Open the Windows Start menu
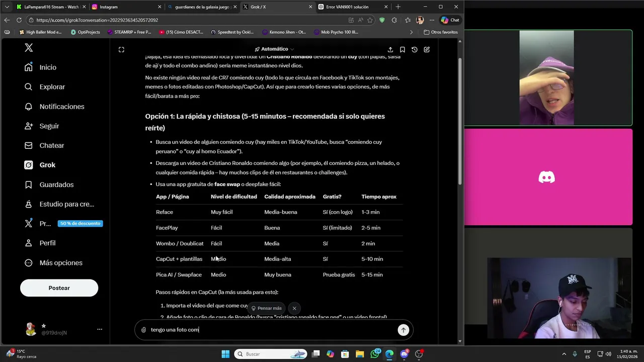Screen dimensions: 644x362 coord(225,354)
